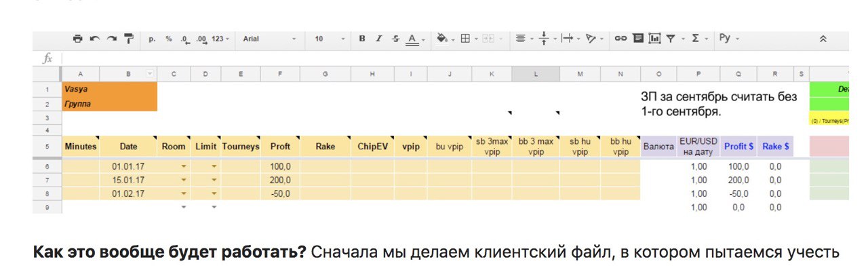This screenshot has height=266, width=868.
Task: Select the Paint format roller
Action: click(129, 39)
